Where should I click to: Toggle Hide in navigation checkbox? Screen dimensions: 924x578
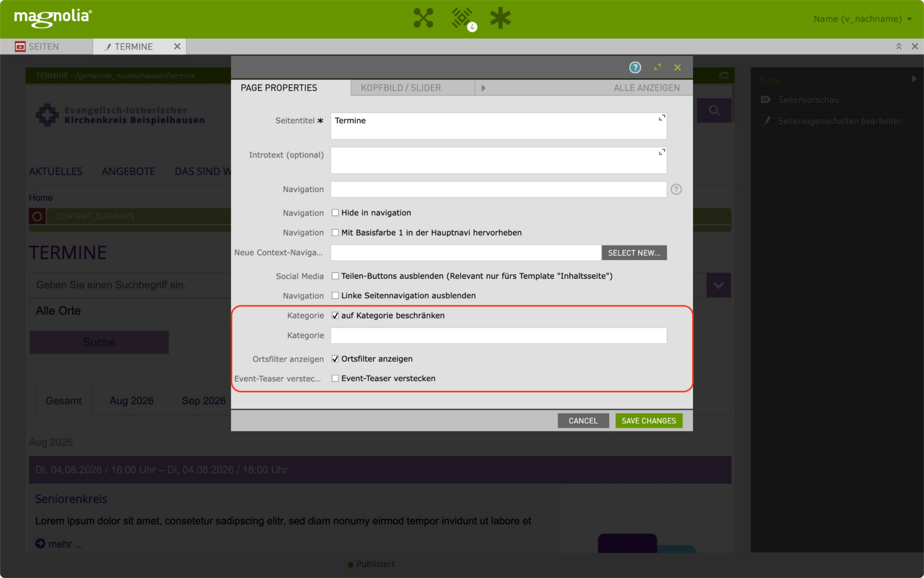[x=335, y=212]
